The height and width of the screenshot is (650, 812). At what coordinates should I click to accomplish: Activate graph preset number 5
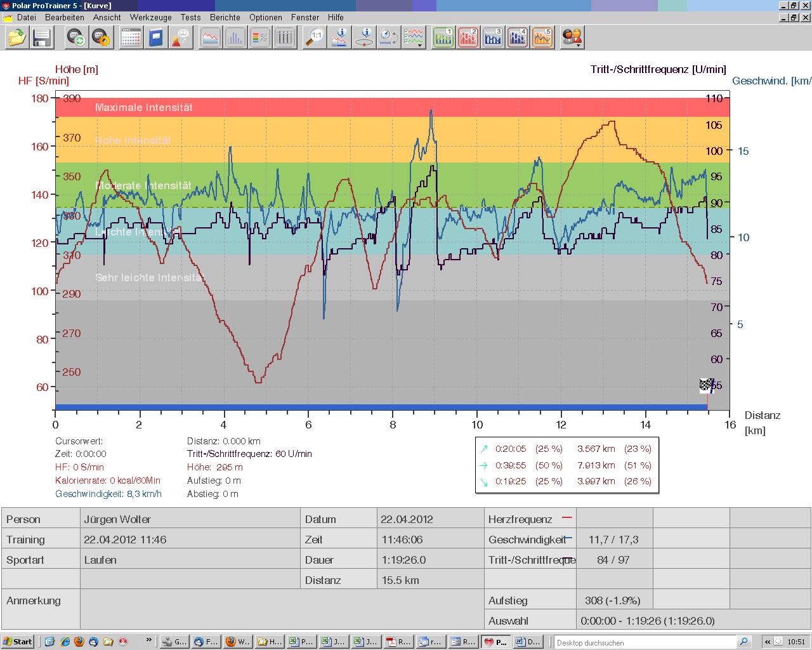(x=542, y=38)
